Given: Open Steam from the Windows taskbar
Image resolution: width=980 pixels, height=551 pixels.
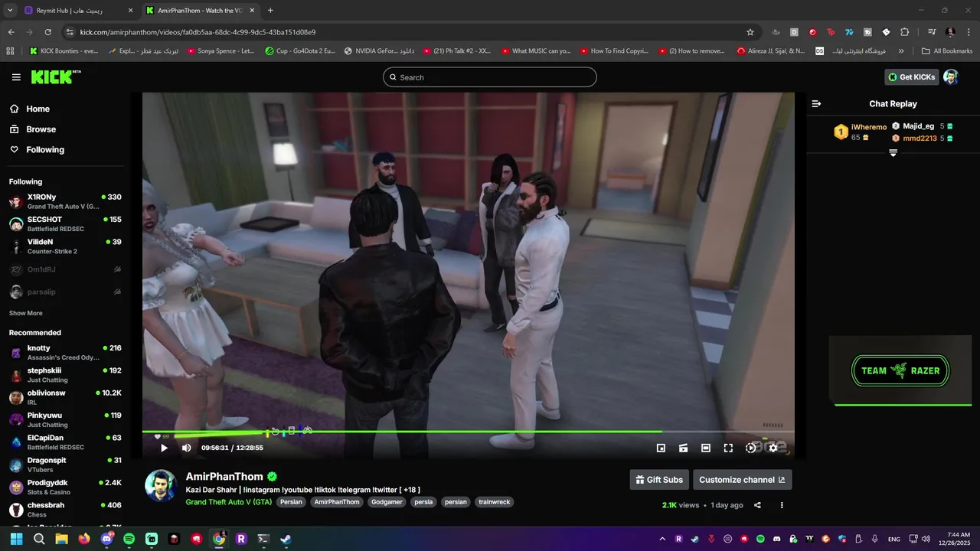Looking at the screenshot, I should point(286,539).
